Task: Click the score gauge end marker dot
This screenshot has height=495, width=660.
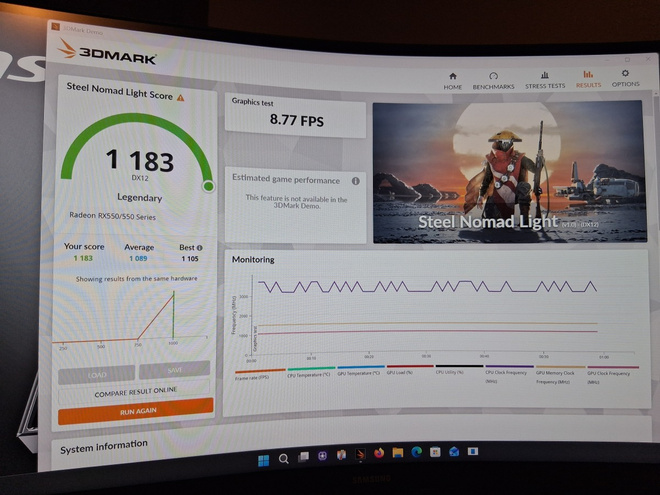Action: [208, 186]
